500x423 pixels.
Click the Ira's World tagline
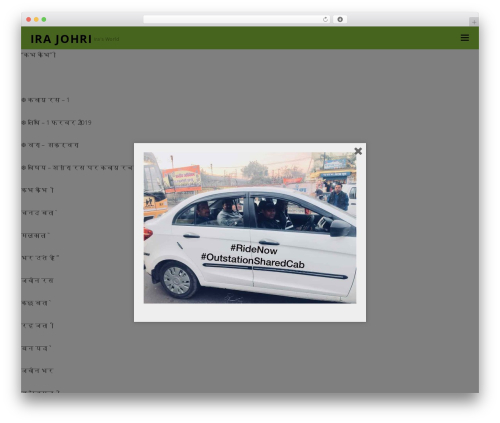pyautogui.click(x=106, y=39)
